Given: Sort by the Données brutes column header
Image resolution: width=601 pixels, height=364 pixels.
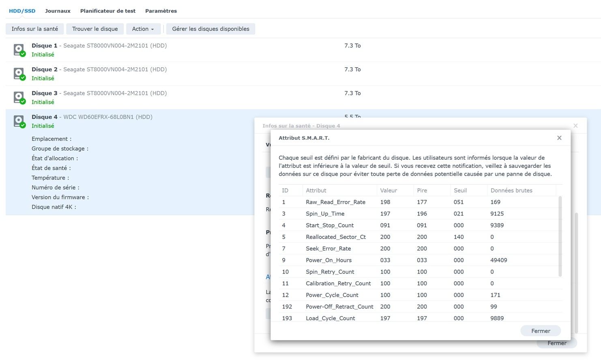Looking at the screenshot, I should click(x=522, y=191).
